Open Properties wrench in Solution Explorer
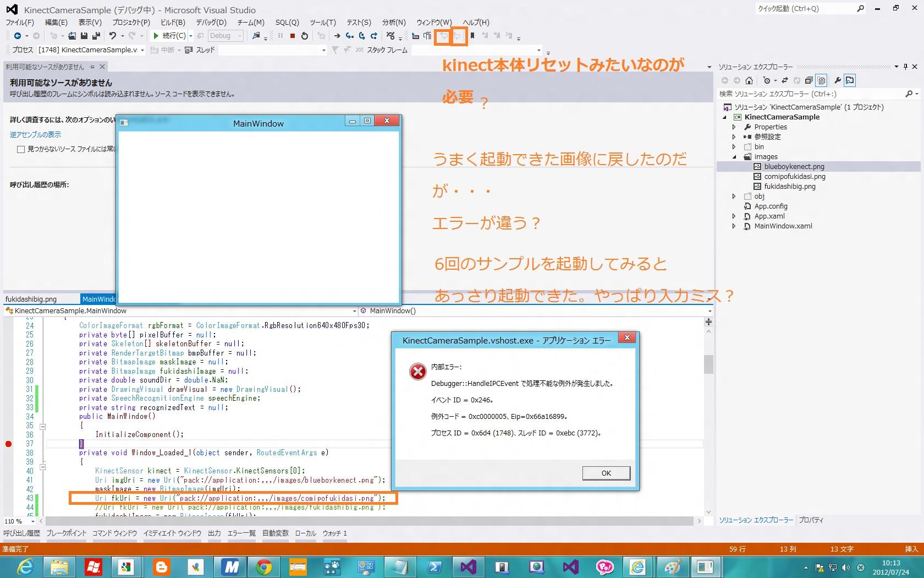 point(837,80)
